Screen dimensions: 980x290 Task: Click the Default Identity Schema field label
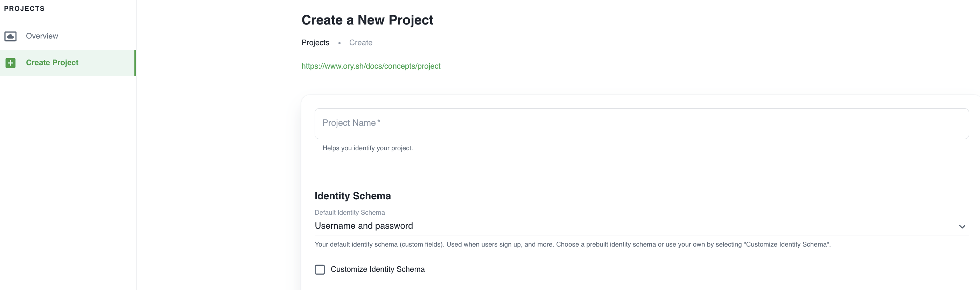click(x=349, y=212)
